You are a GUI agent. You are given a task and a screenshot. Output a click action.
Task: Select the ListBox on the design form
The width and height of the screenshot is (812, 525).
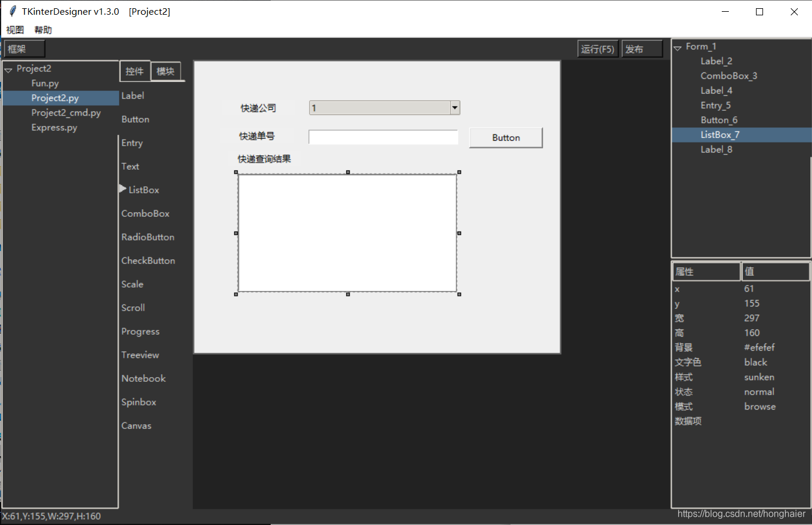click(x=347, y=233)
